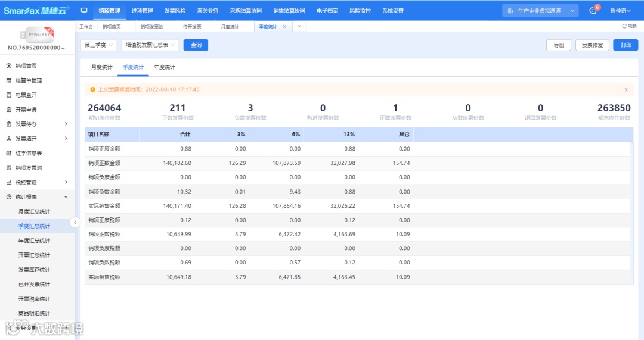Switch to the 年度统计 inner tab

pos(165,67)
